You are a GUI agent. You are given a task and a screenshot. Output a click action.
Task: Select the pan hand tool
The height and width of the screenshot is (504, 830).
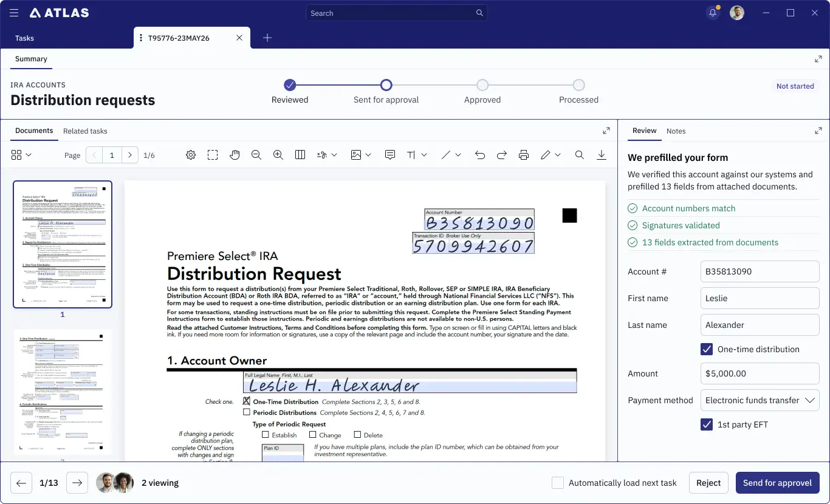[x=235, y=155]
